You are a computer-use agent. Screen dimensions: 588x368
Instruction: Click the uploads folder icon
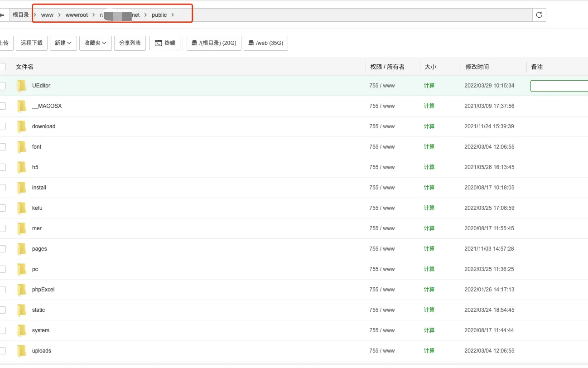coord(22,351)
